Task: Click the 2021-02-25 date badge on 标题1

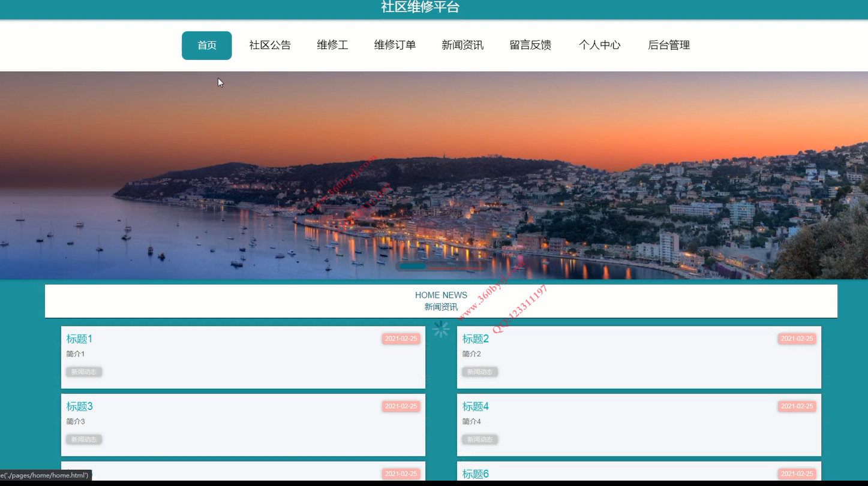Action: pyautogui.click(x=401, y=339)
